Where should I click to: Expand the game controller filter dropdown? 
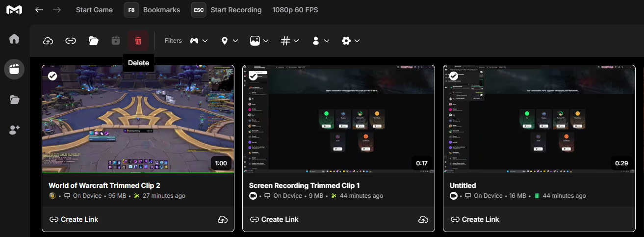(199, 41)
